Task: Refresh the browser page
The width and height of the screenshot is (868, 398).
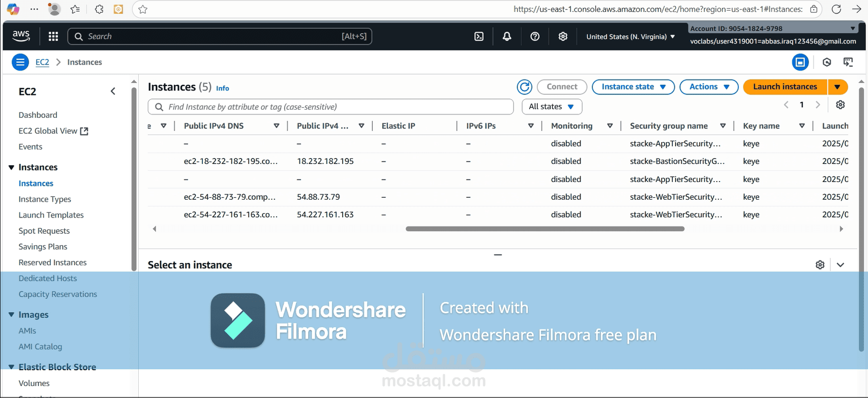Action: [836, 9]
